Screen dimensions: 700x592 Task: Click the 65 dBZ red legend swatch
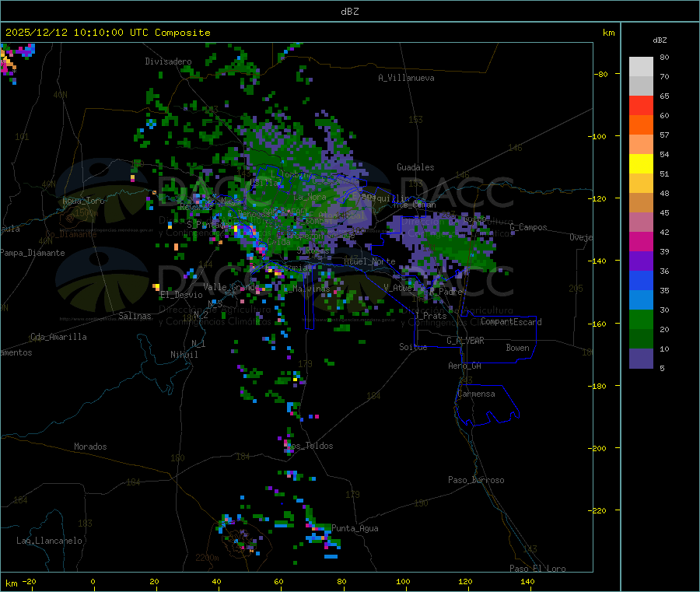pos(641,105)
